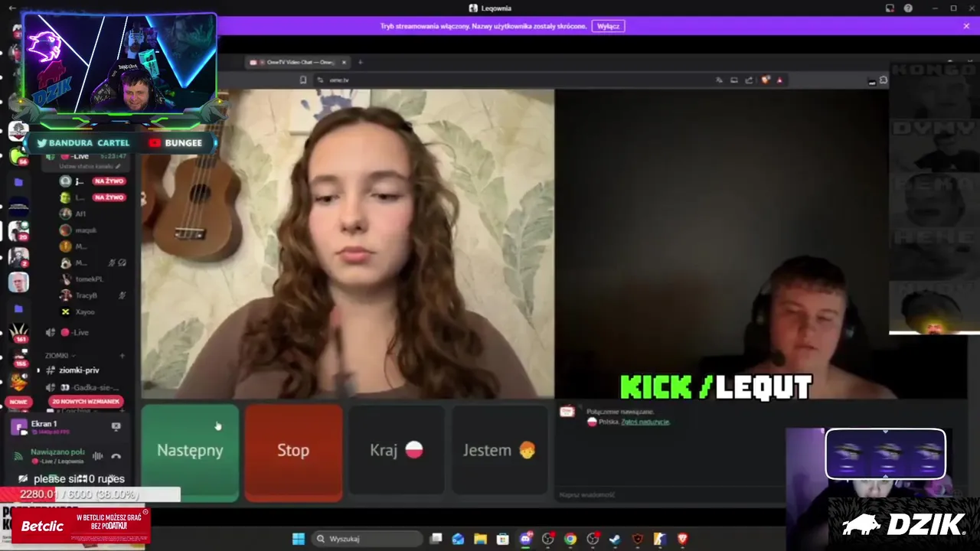Click the Betclic advertisement banner
Screen dimensions: 980x551
[x=80, y=526]
